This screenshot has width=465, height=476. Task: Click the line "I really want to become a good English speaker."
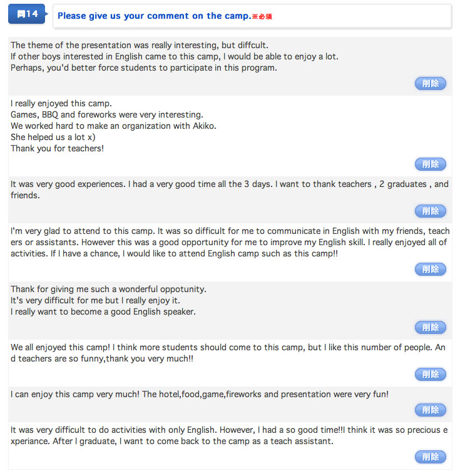[x=103, y=311]
